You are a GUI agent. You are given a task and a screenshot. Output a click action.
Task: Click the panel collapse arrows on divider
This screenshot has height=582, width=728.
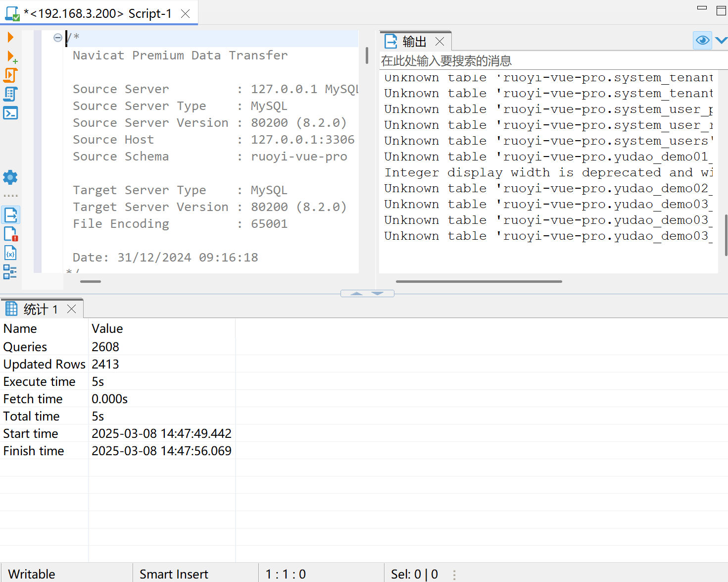367,294
